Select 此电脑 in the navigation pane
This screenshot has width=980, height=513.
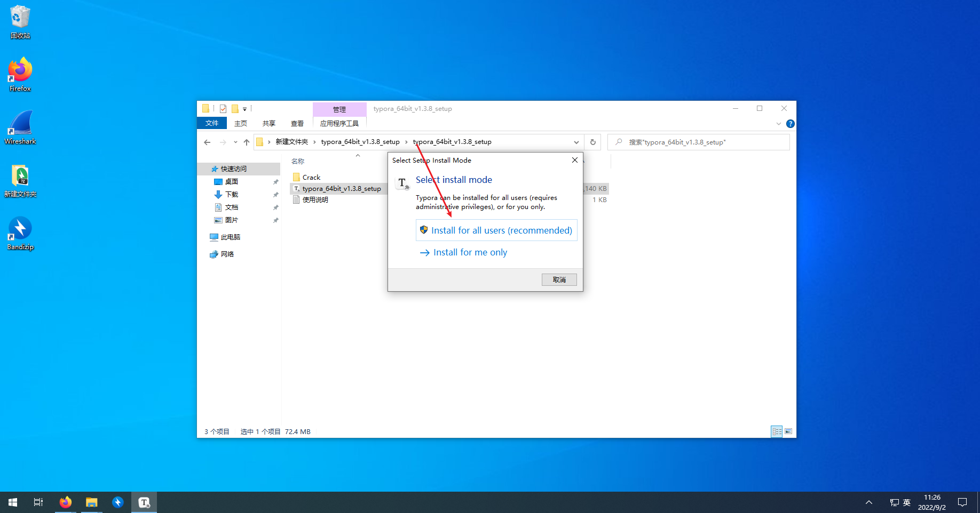coord(231,237)
